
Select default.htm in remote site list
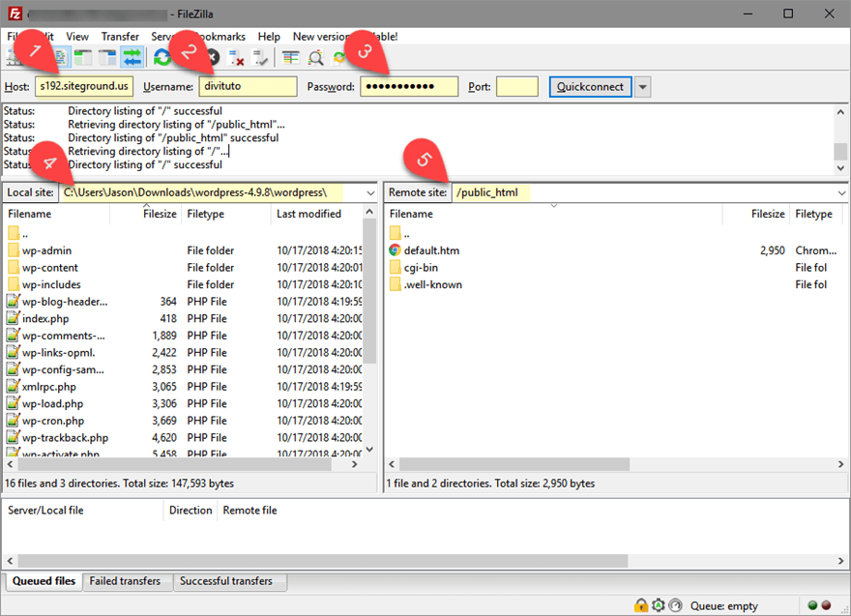(x=616, y=250)
